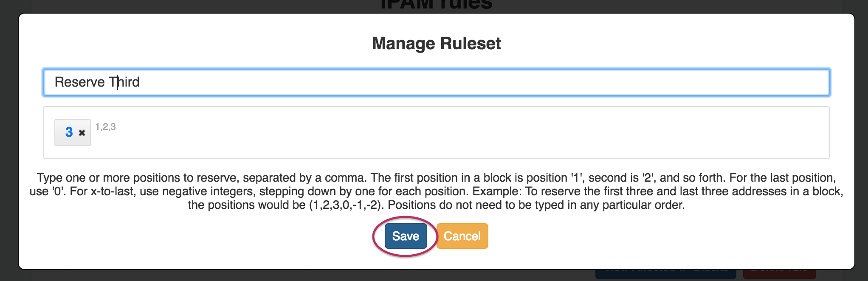Click the Manage Ruleset heading
The width and height of the screenshot is (868, 281).
coord(436,43)
